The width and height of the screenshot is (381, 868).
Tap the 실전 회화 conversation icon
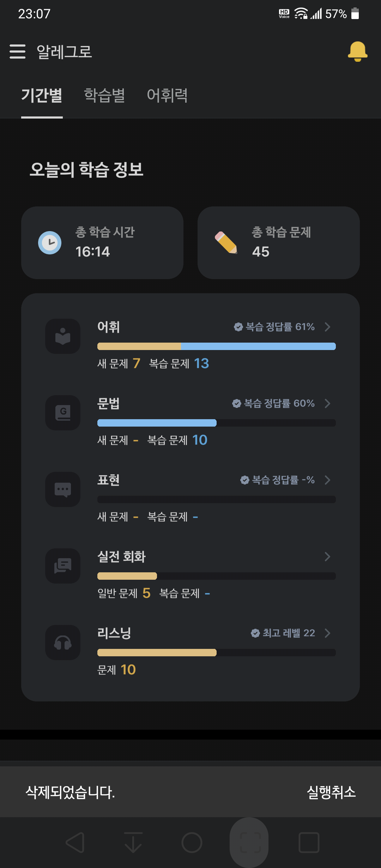[x=63, y=566]
